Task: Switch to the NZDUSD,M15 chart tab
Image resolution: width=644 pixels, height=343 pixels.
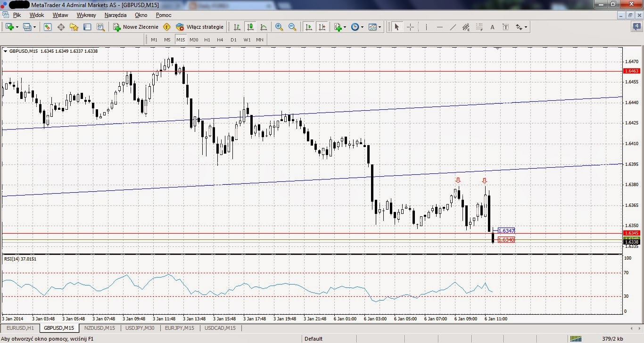Action: (99, 328)
